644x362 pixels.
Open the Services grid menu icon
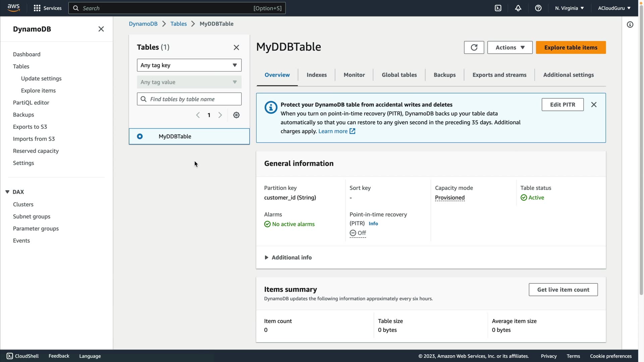tap(37, 8)
